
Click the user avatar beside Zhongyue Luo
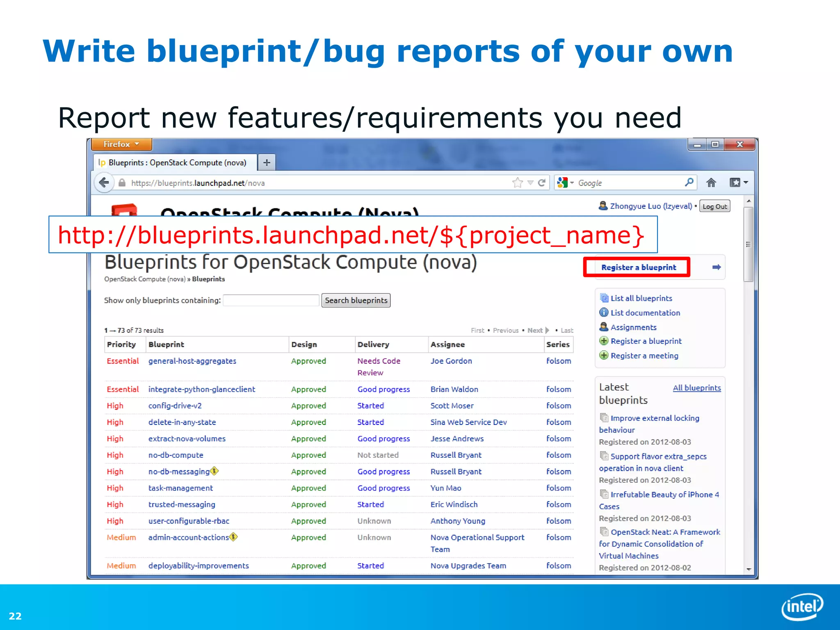tap(603, 206)
